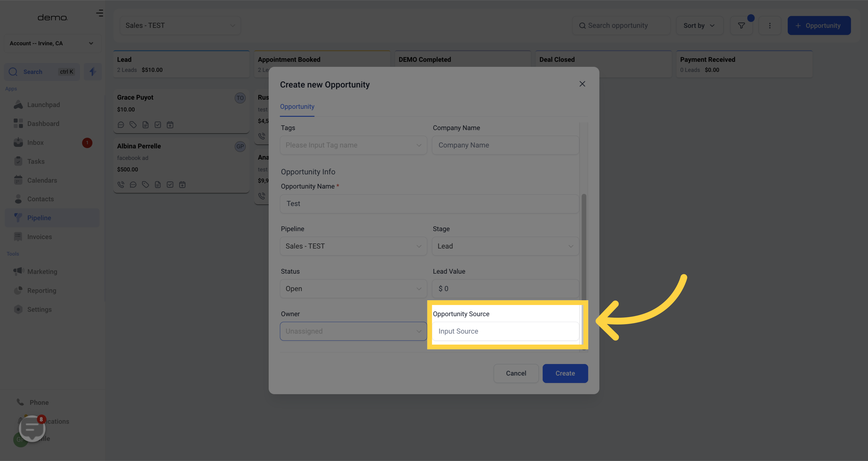Expand the Sort by dropdown

coord(699,26)
